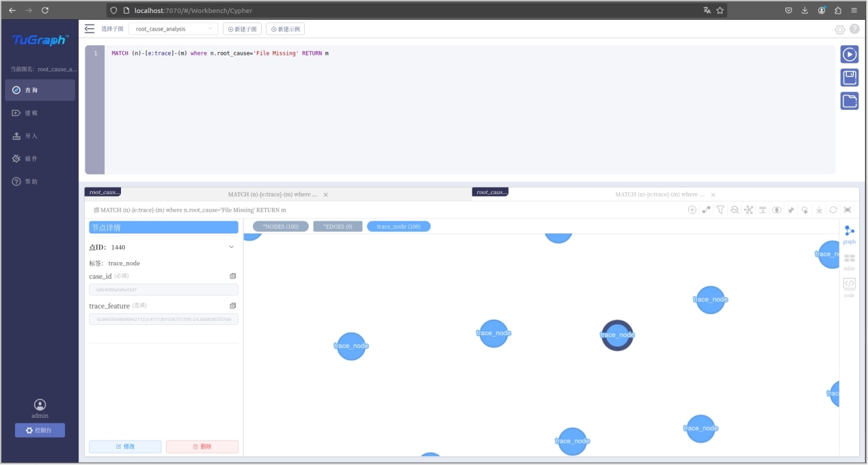Switch to the table result view
This screenshot has height=465, width=868.
[x=849, y=261]
